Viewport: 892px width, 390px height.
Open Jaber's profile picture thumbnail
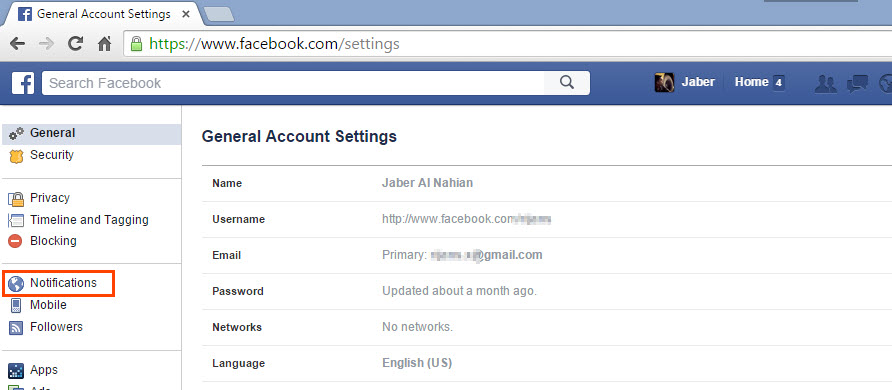[x=664, y=82]
